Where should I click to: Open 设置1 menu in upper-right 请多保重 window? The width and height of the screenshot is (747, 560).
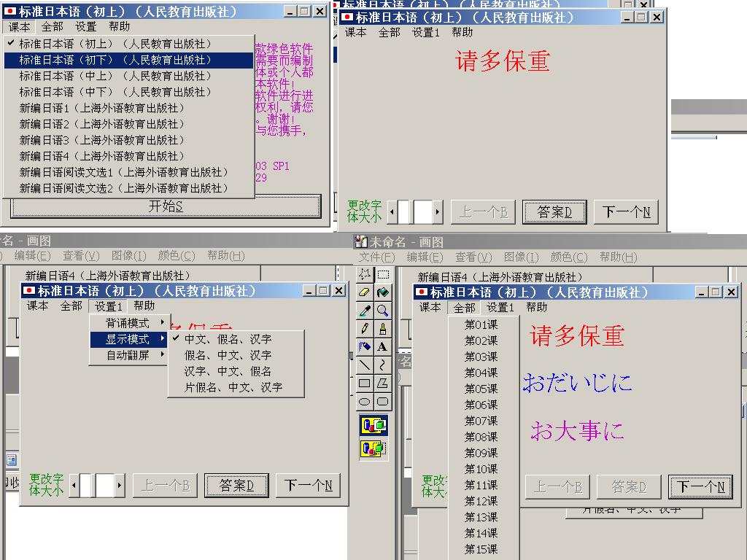click(425, 32)
